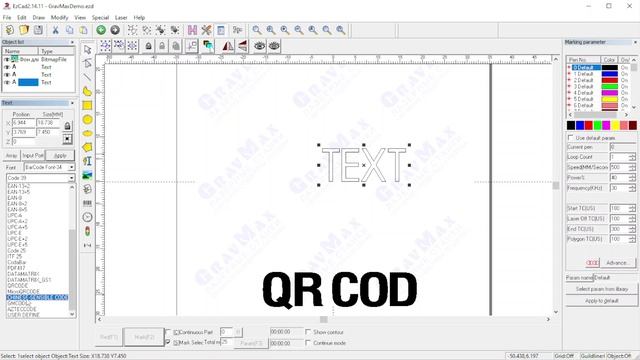Image resolution: width=640 pixels, height=360 pixels.
Task: Click the Show objects eye icon
Action: (x=260, y=46)
